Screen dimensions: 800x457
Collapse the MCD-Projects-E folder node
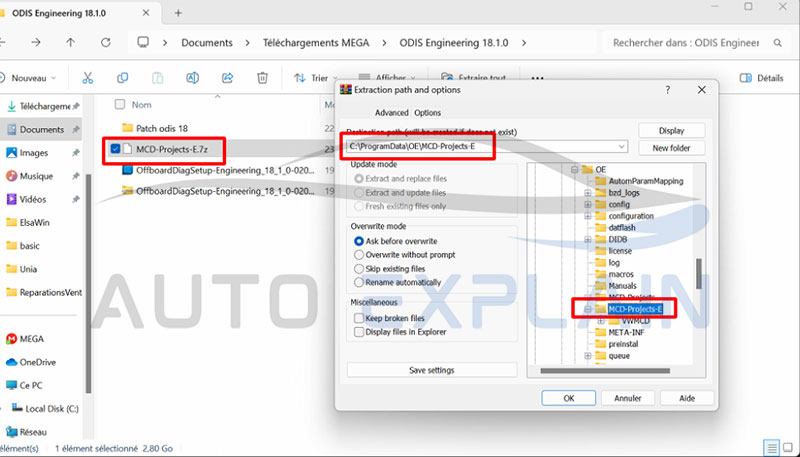(x=588, y=309)
